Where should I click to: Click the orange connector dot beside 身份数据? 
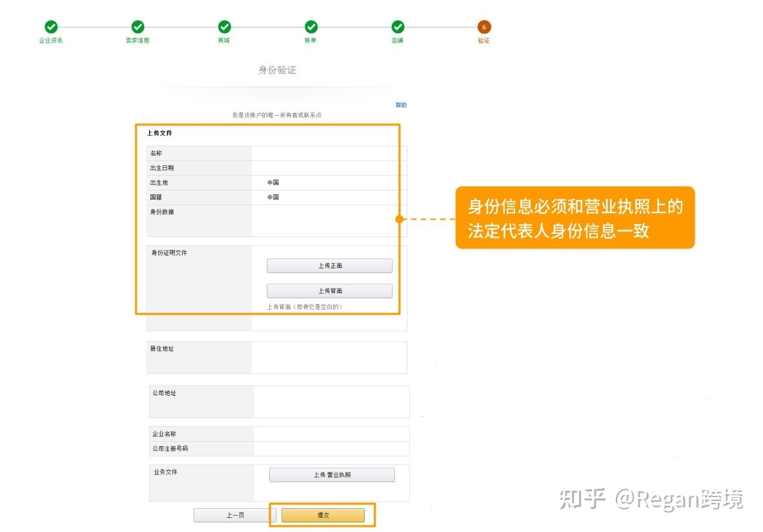click(400, 220)
